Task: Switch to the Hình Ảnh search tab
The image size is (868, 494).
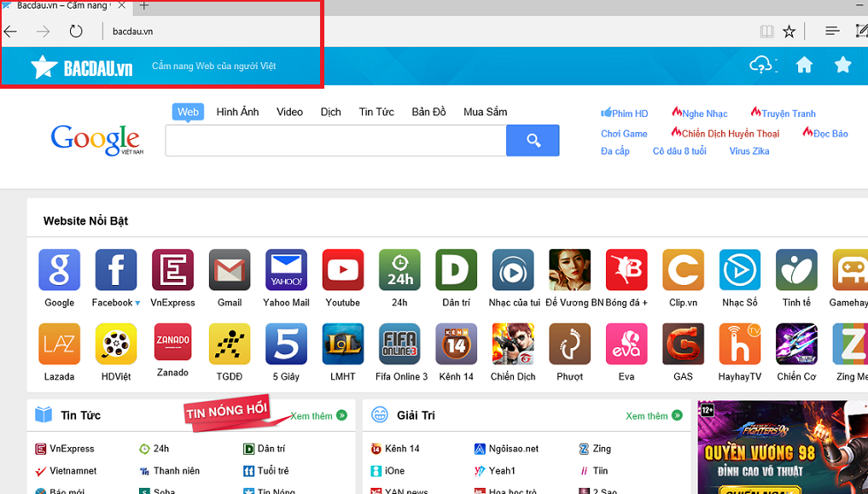Action: tap(237, 112)
